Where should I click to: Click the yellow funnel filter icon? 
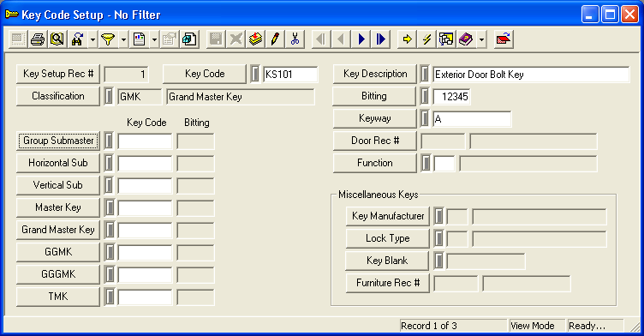[x=108, y=39]
